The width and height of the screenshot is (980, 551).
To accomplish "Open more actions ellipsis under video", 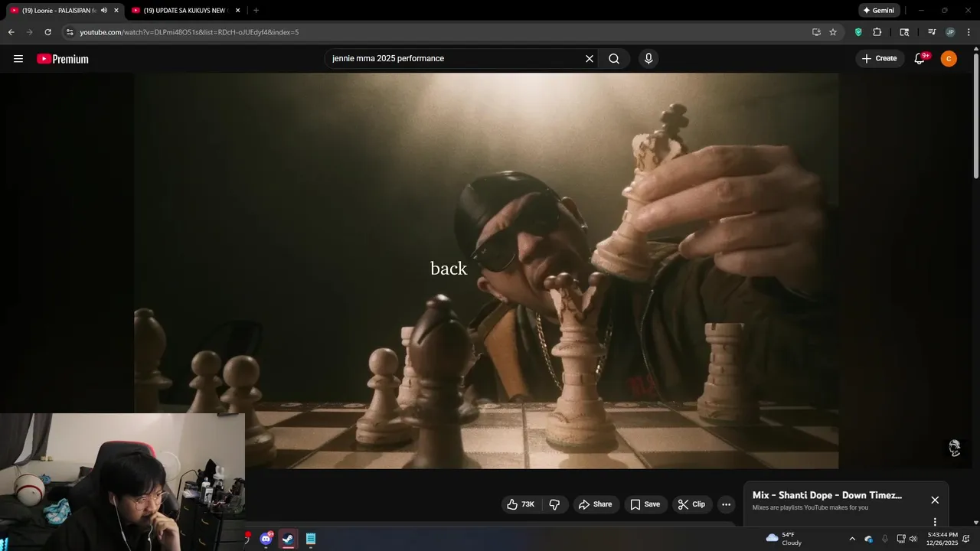I will coord(727,504).
